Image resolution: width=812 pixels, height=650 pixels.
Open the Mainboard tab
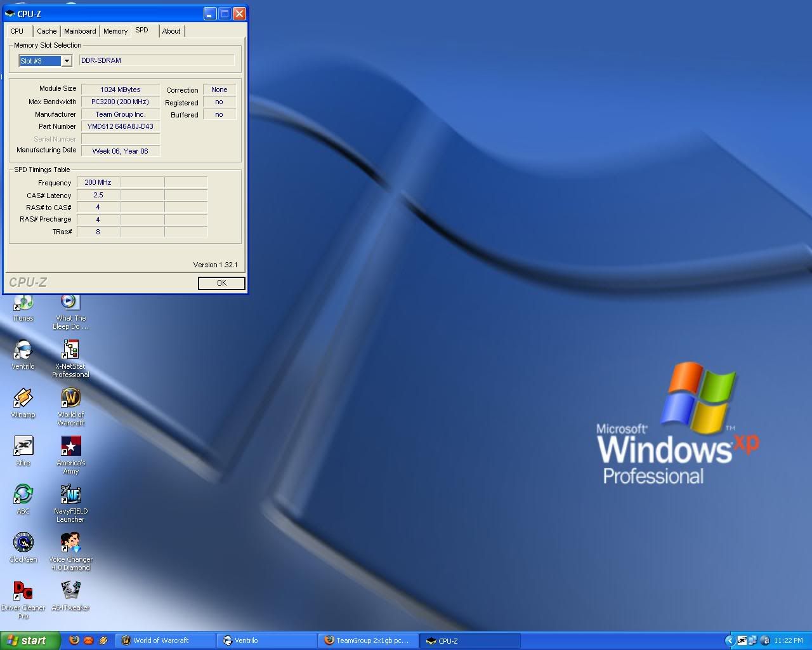pyautogui.click(x=80, y=31)
